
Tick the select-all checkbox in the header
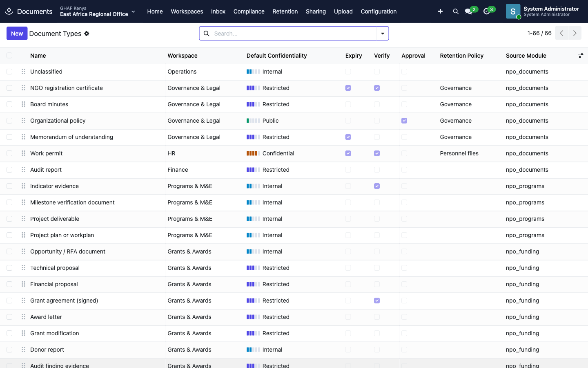click(x=9, y=56)
